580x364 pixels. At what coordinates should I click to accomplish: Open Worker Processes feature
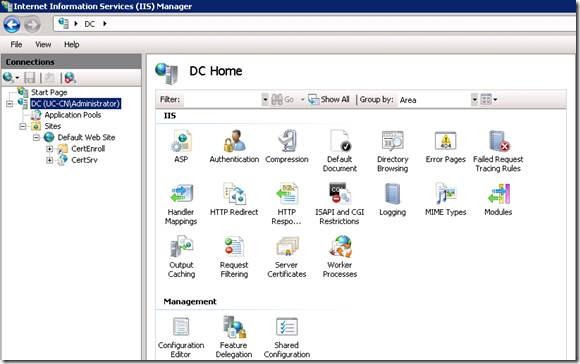pos(340,257)
